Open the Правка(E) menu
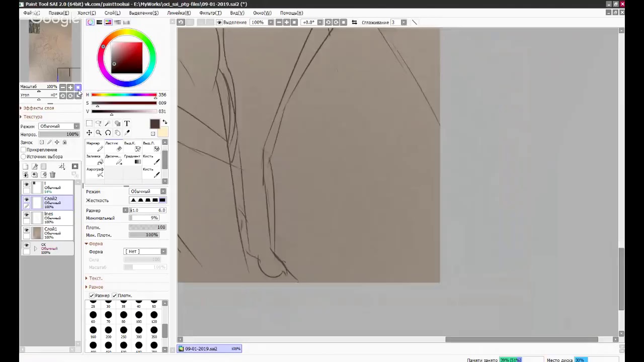Image resolution: width=644 pixels, height=362 pixels. tap(59, 13)
